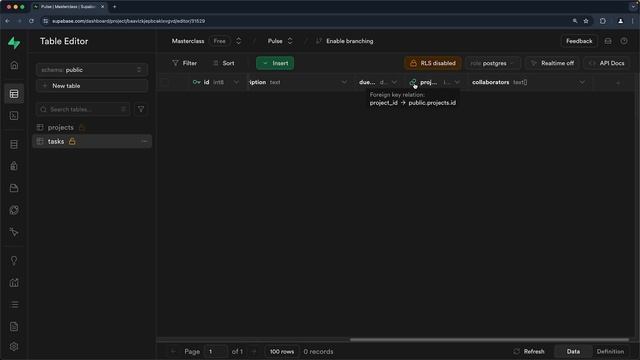Open Project Home icon in sidebar
This screenshot has height=360, width=640.
click(14, 65)
